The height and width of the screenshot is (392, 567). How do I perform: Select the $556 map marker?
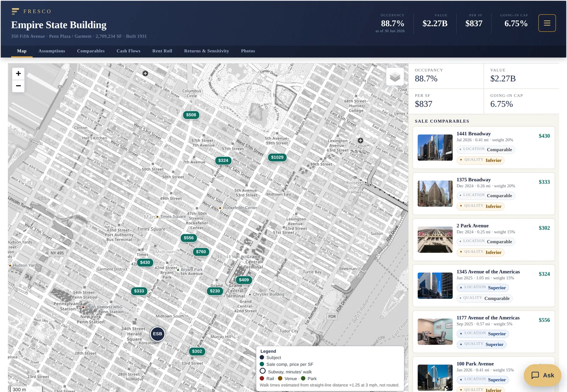coord(189,238)
